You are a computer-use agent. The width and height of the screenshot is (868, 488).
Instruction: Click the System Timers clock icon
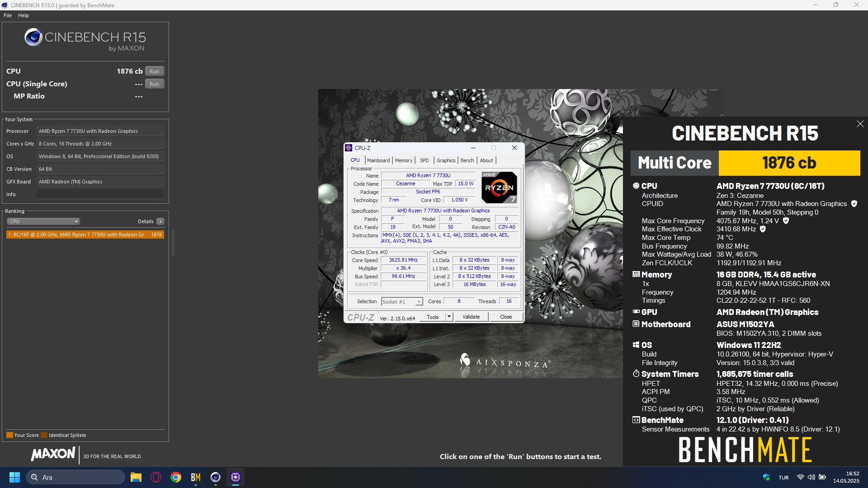tap(636, 374)
